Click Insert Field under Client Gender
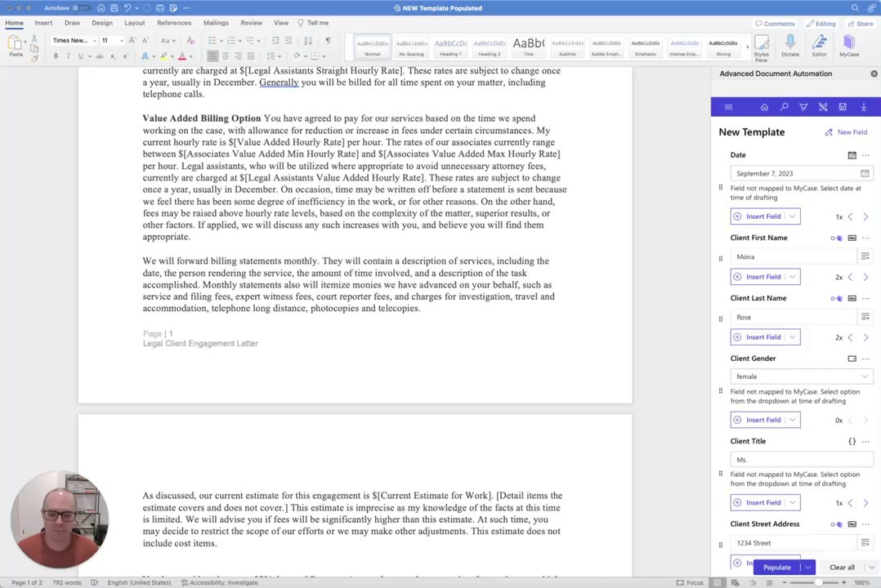Screen dimensions: 881x588 tap(758, 420)
